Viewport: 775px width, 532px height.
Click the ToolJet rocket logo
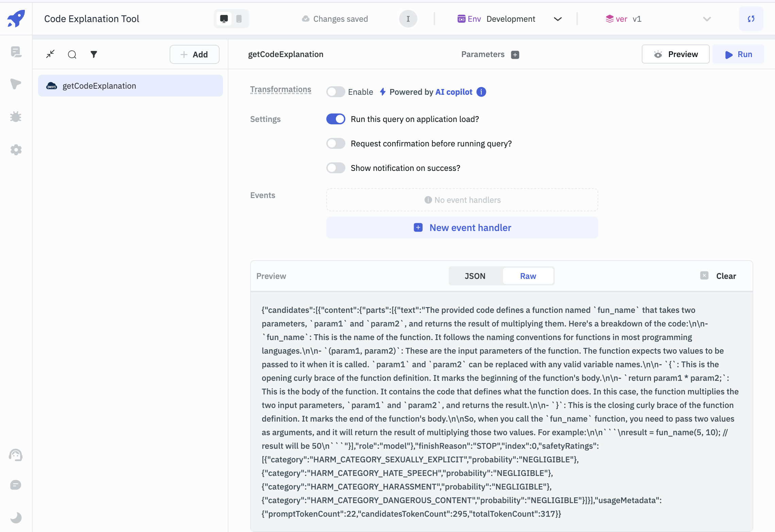16,18
